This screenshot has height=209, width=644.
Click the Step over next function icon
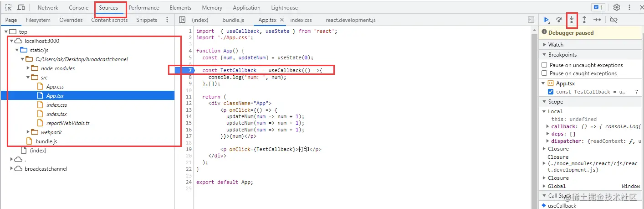558,20
